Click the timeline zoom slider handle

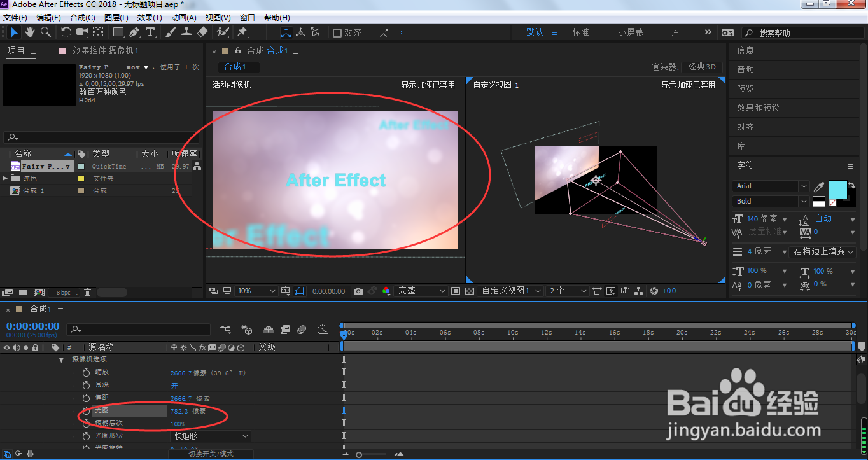click(x=360, y=454)
